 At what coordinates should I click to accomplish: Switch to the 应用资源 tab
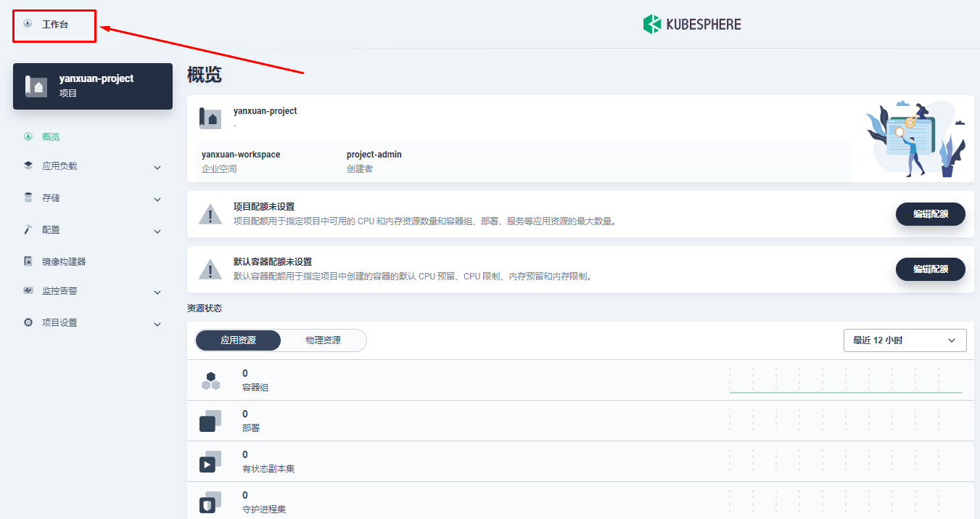point(239,340)
